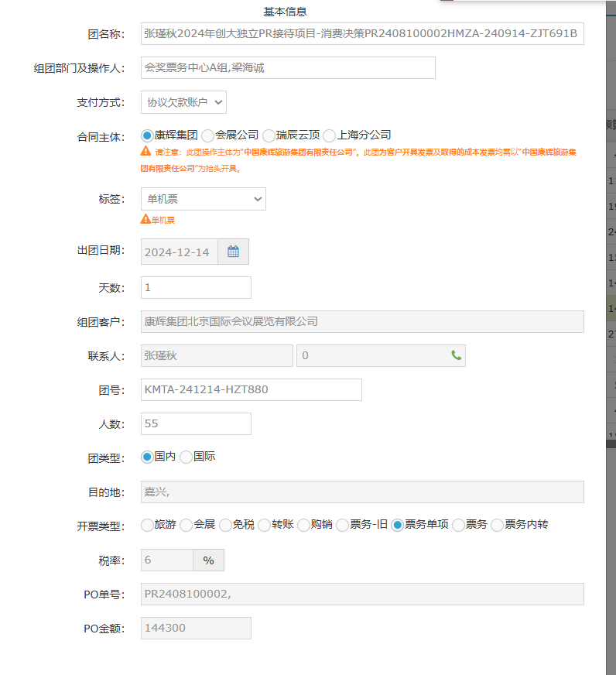Choose the 票务内转 invoice type
Screen dimensions: 616x675
tap(497, 525)
